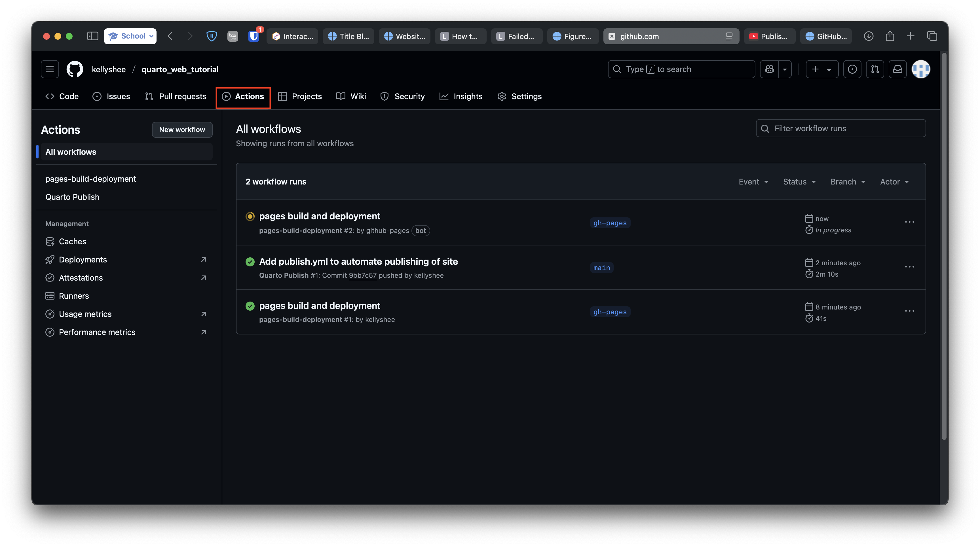Open the School profile dropdown in Safari
Screen dimensions: 980x547
[x=130, y=36]
